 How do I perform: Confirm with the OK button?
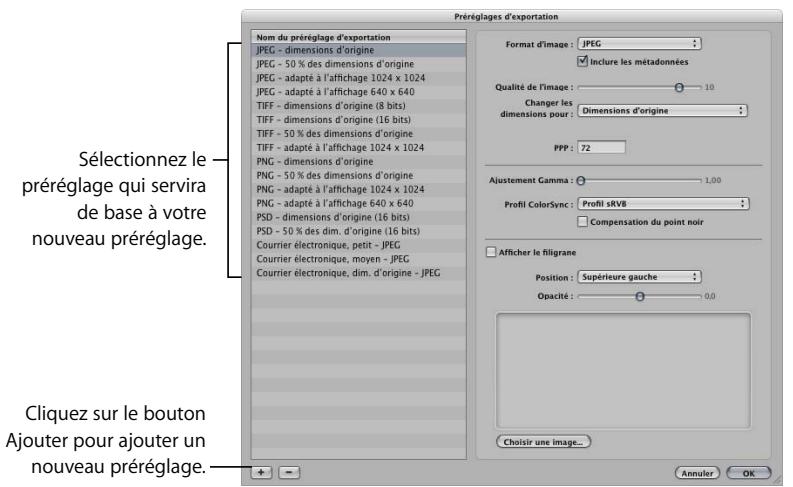[x=748, y=473]
